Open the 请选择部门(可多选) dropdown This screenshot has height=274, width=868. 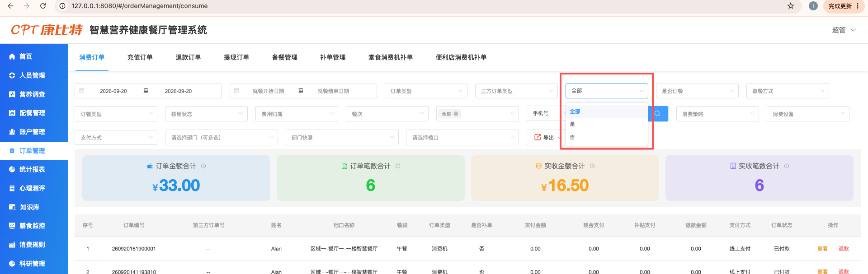pos(222,137)
